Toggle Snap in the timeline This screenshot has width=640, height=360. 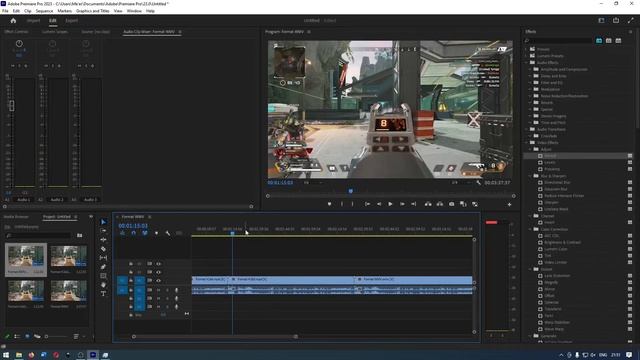point(133,233)
